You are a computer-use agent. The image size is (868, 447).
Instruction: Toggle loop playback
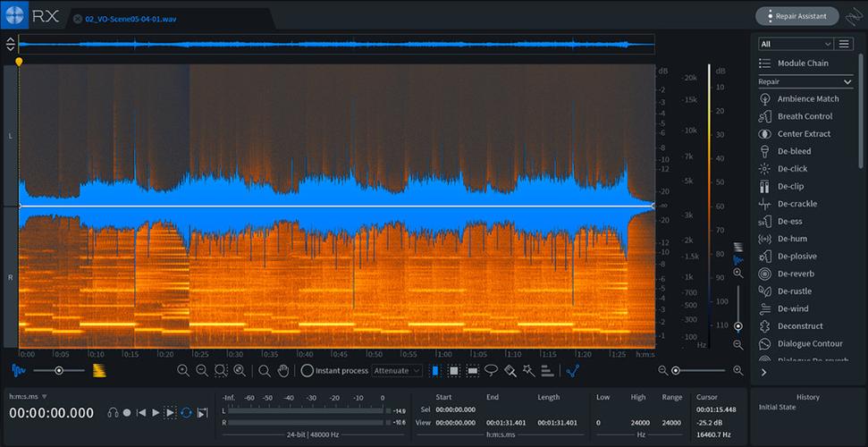coord(187,413)
